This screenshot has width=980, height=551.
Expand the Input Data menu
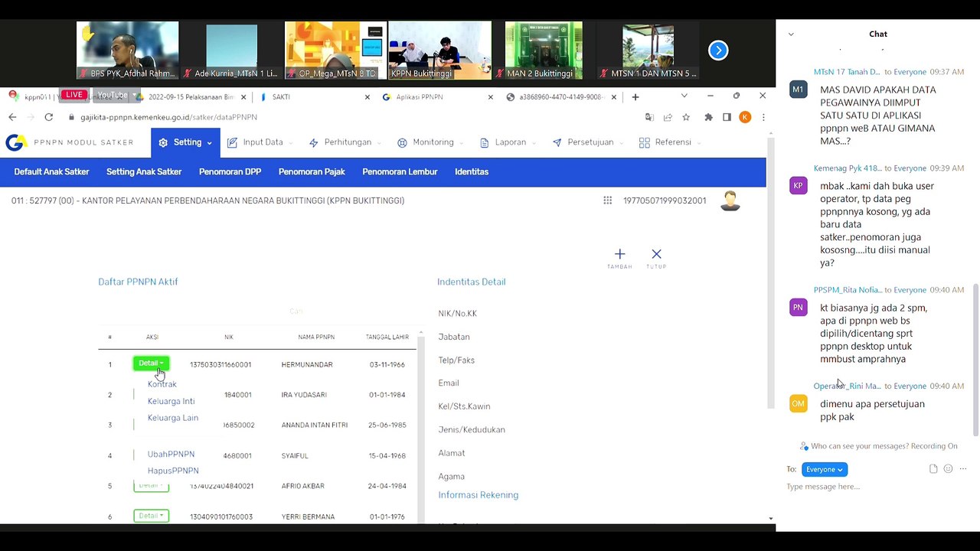pyautogui.click(x=260, y=142)
